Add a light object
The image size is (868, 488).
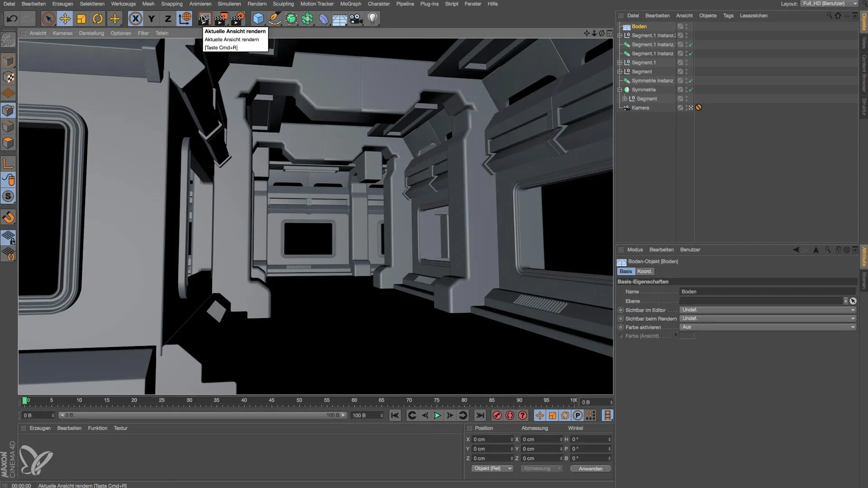(372, 19)
